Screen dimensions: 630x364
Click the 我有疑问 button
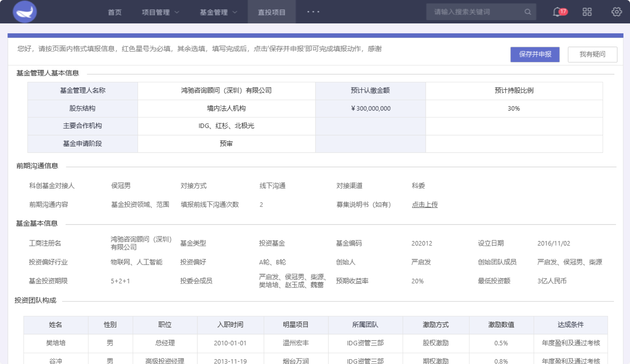click(x=592, y=55)
